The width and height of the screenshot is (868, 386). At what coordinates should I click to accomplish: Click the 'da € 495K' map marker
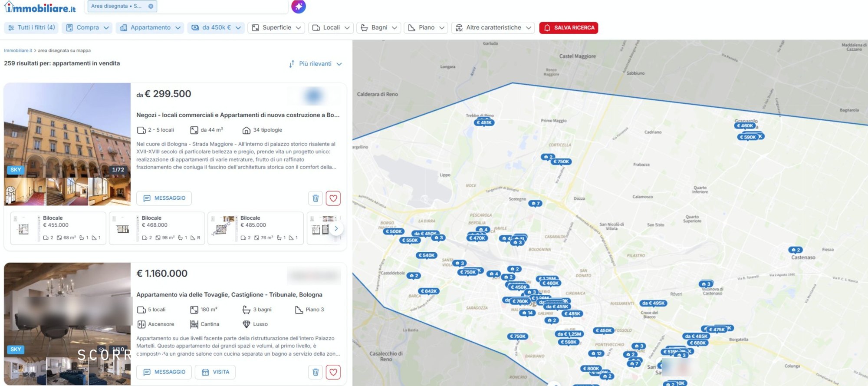(653, 303)
